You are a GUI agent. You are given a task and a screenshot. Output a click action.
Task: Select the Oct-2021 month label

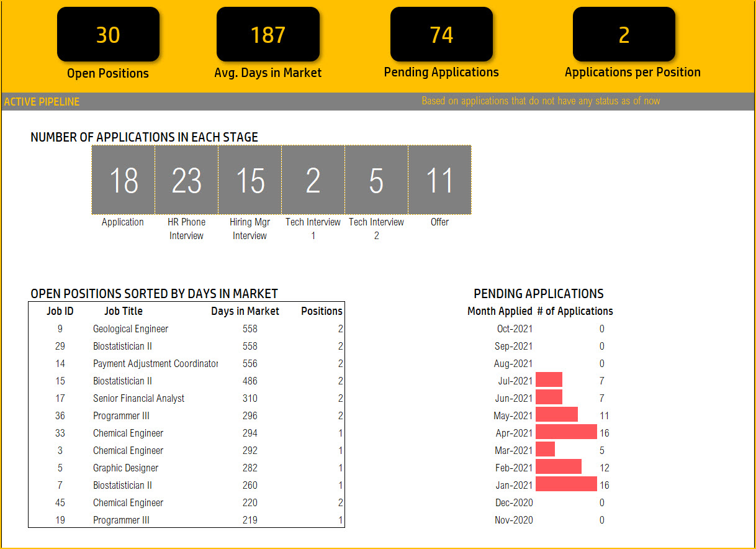click(x=515, y=329)
